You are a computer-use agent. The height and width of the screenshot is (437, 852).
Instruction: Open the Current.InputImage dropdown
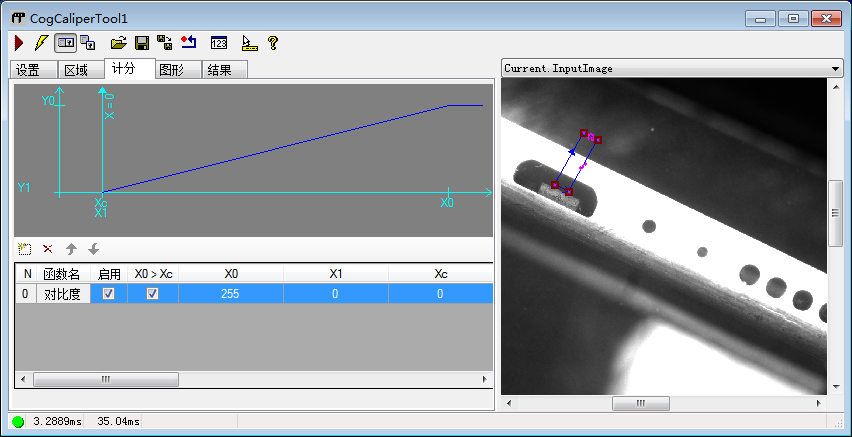835,69
